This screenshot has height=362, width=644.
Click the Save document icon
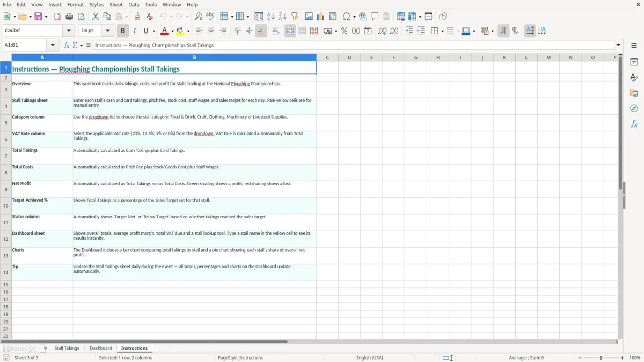pos(38,17)
